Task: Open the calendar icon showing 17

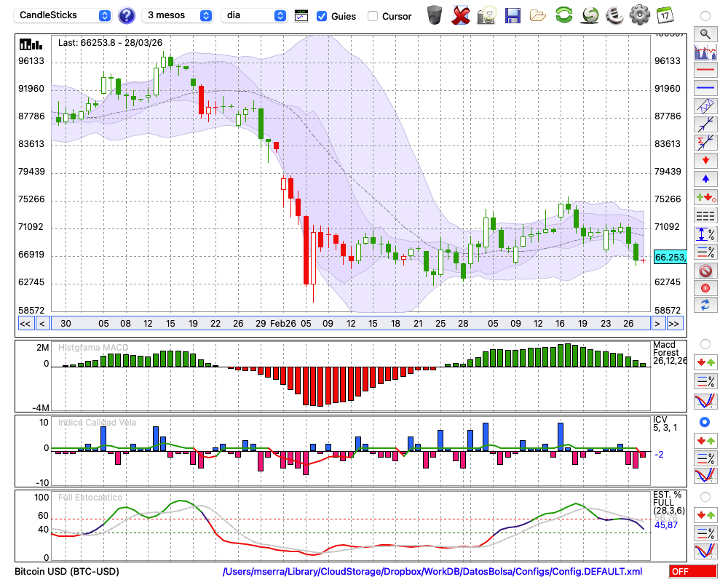Action: point(664,15)
